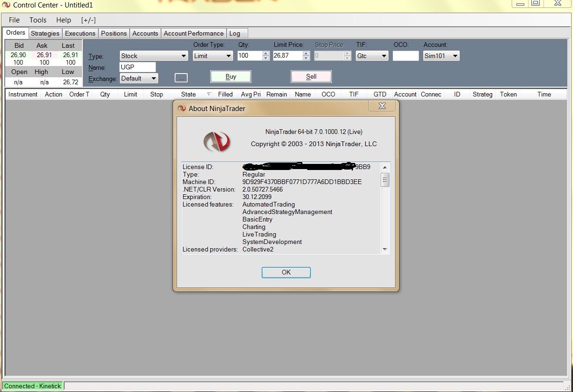The width and height of the screenshot is (573, 392).
Task: Click the Low value 26,72
Action: pos(71,82)
